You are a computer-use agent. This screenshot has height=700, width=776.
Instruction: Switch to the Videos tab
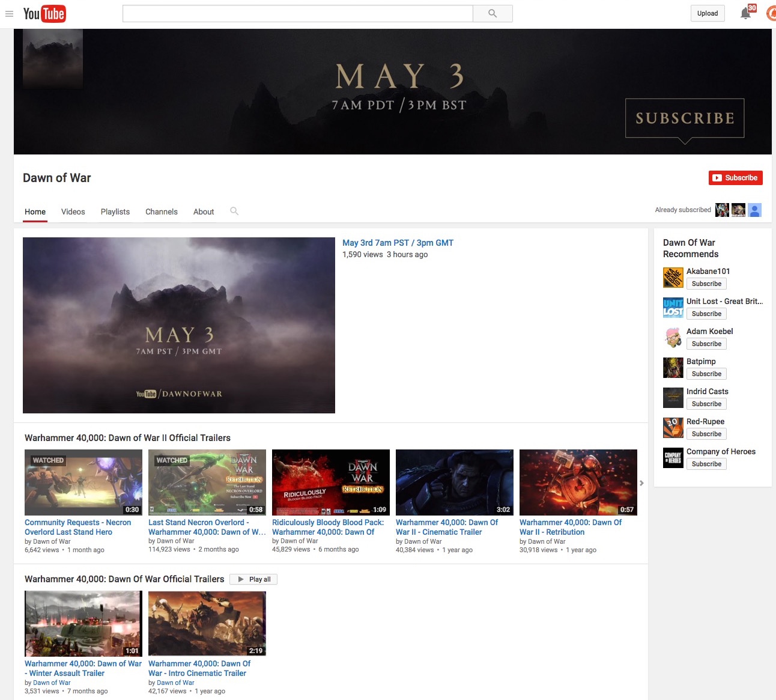tap(73, 212)
